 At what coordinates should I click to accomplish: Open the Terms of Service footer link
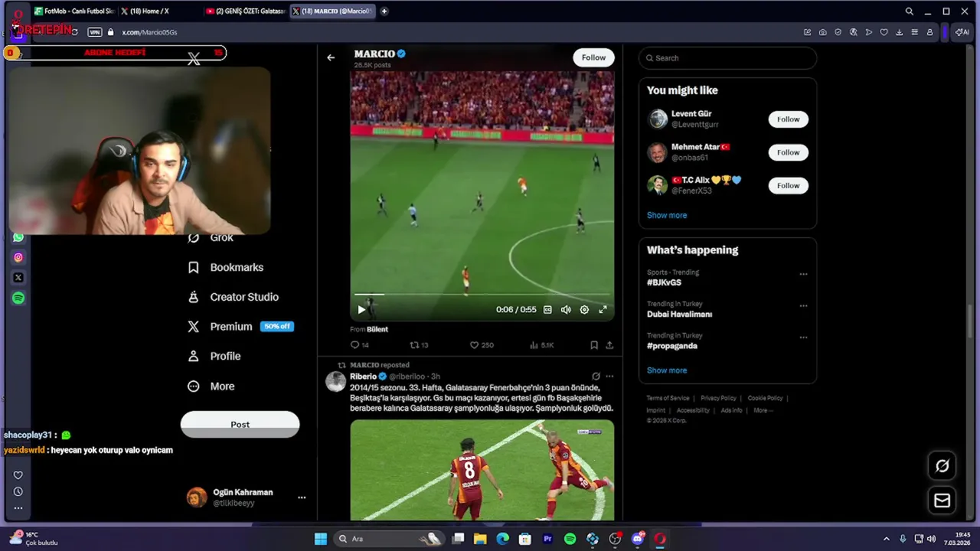(668, 398)
